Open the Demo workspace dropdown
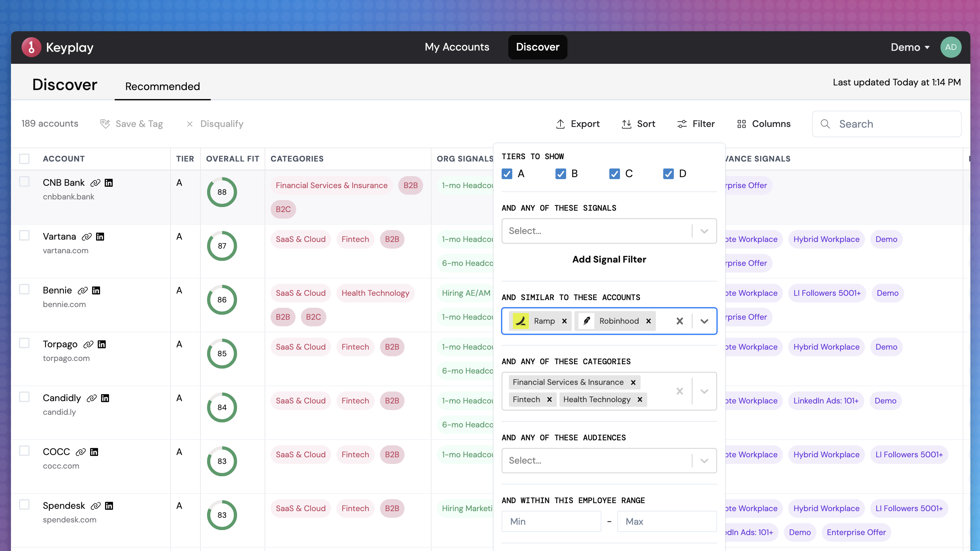The height and width of the screenshot is (551, 980). pyautogui.click(x=910, y=47)
